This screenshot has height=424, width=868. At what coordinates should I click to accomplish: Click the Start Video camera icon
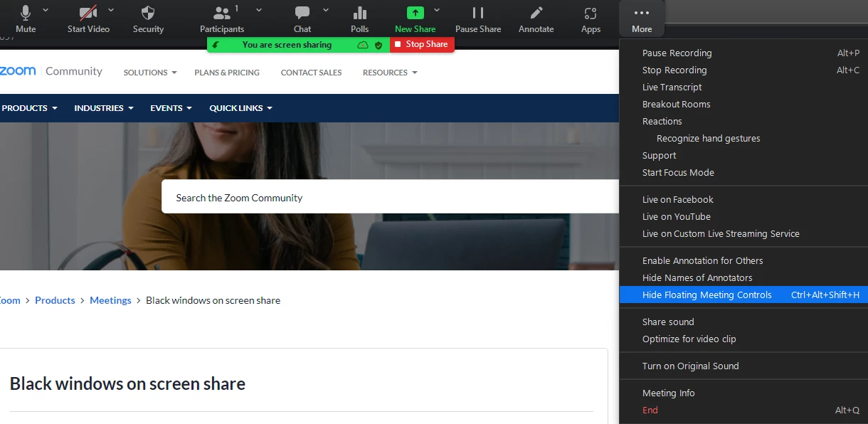pos(88,13)
